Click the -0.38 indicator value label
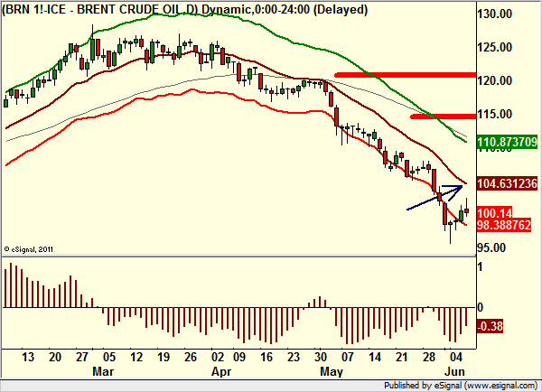Screen dimensions: 542x392 click(x=490, y=326)
